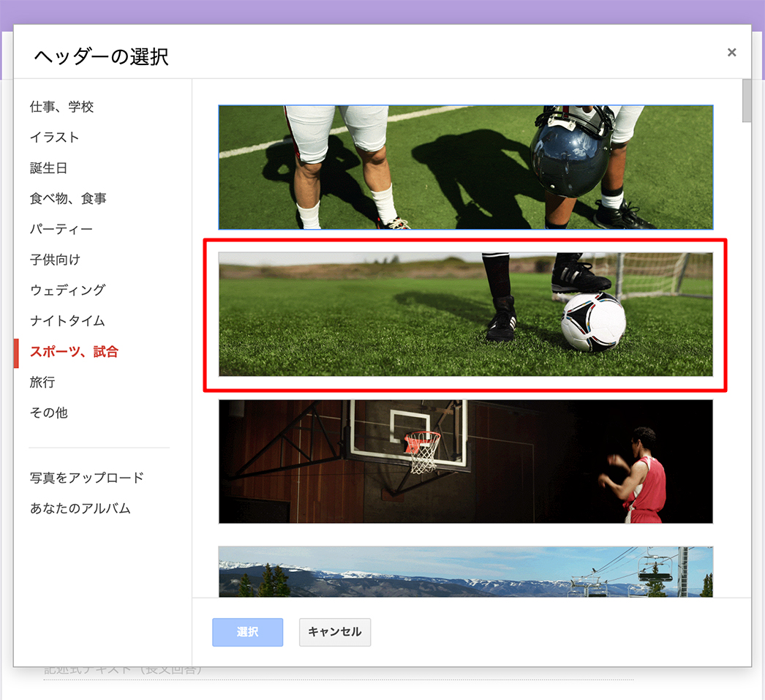Pick the American football header image
The height and width of the screenshot is (700, 765).
pyautogui.click(x=465, y=168)
